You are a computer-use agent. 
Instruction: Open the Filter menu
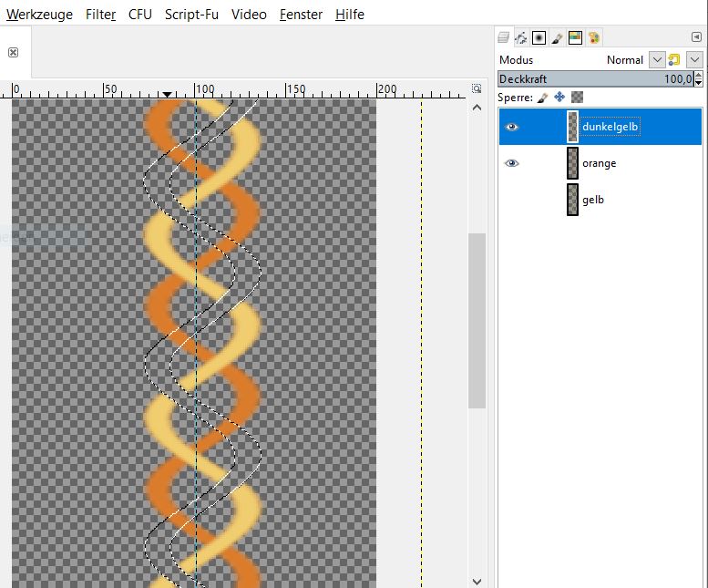coord(101,15)
